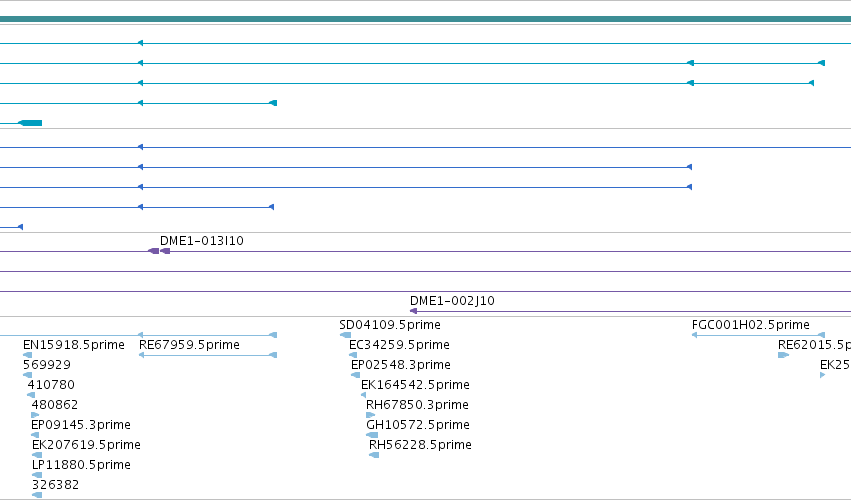Click the blue glyph under RE62015.5prime
Viewport: 851px width, 500px height.
783,355
